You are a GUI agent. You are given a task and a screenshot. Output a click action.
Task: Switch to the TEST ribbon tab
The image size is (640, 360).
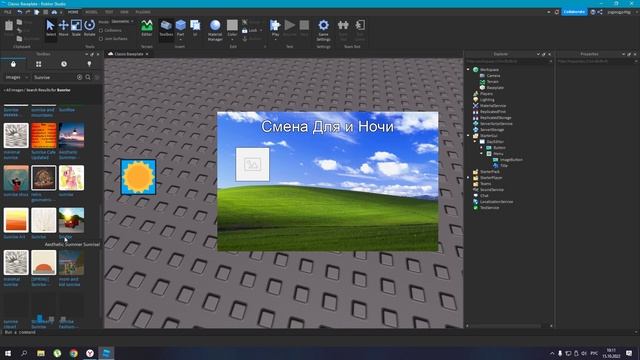(x=109, y=12)
